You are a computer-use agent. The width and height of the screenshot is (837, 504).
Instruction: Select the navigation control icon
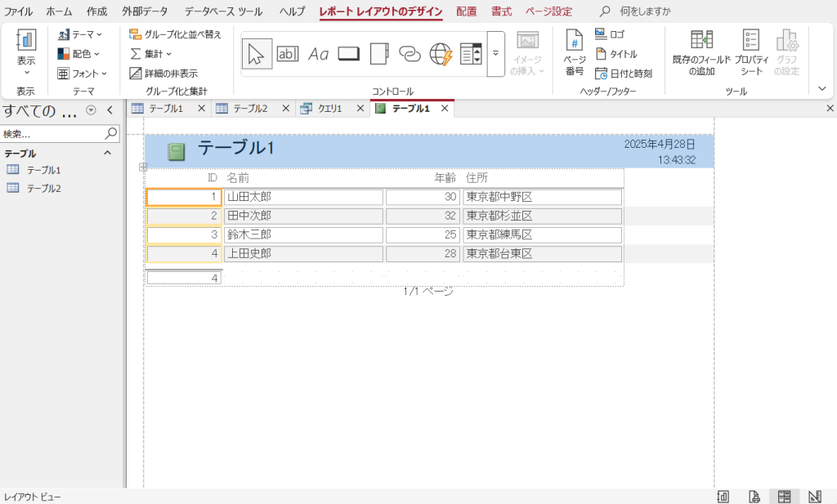(x=471, y=54)
